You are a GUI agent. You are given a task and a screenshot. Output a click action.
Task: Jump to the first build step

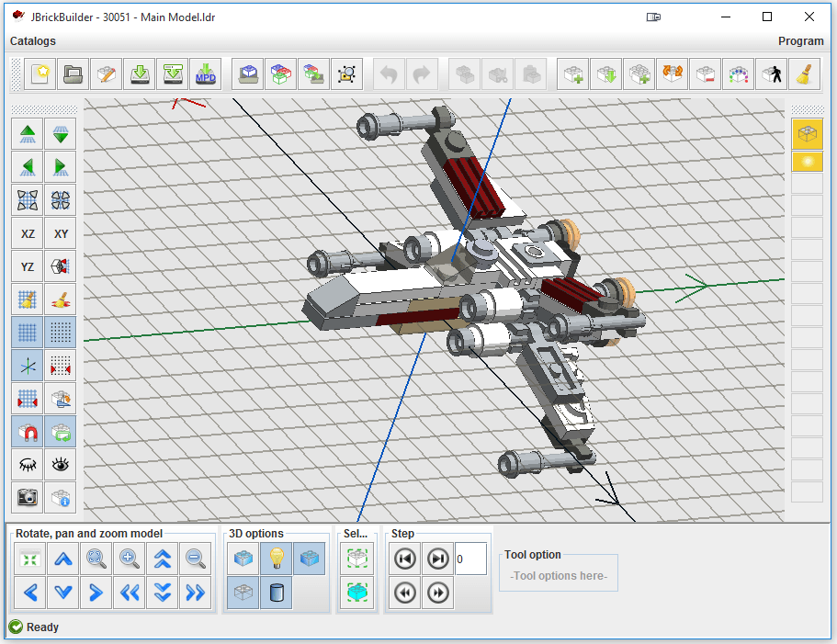(405, 559)
